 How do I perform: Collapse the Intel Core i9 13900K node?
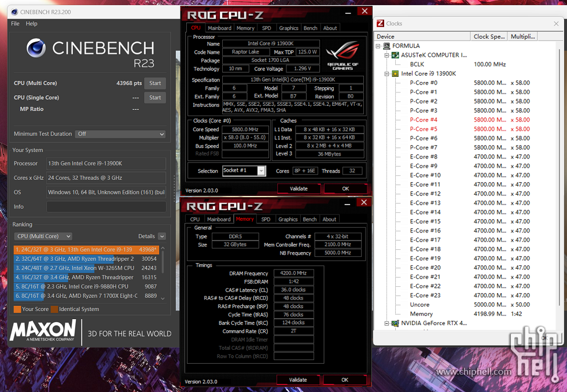point(386,73)
